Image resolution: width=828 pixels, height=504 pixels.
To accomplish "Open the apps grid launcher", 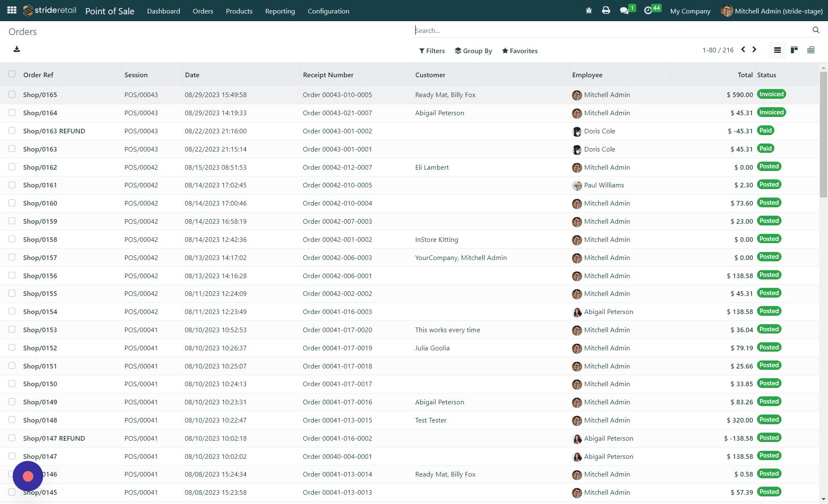I will click(11, 10).
